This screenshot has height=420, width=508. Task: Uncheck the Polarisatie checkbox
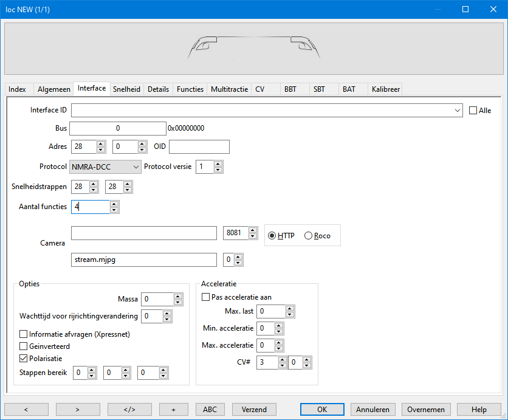[x=24, y=359]
